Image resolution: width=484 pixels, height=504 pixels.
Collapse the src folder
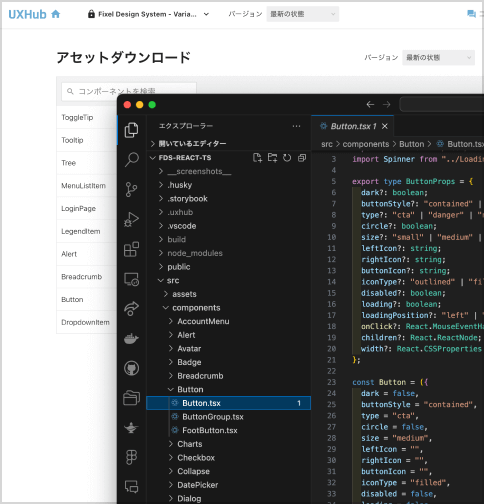(229, 281)
